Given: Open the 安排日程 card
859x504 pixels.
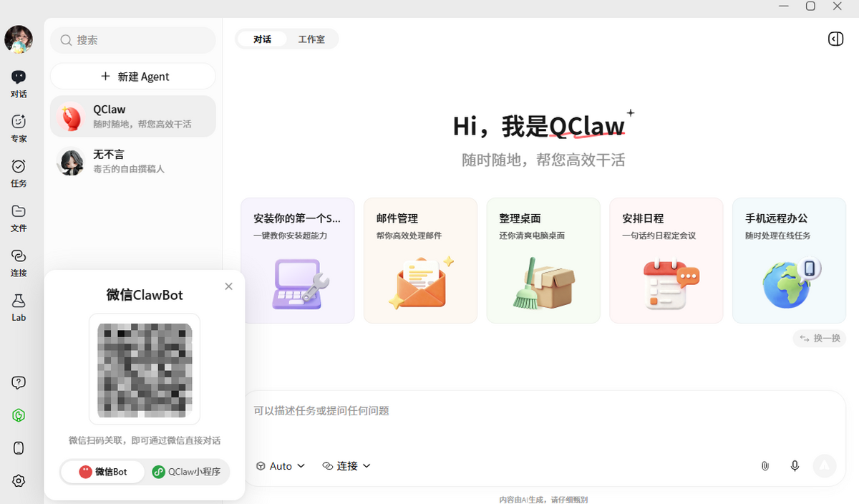Looking at the screenshot, I should coord(666,261).
